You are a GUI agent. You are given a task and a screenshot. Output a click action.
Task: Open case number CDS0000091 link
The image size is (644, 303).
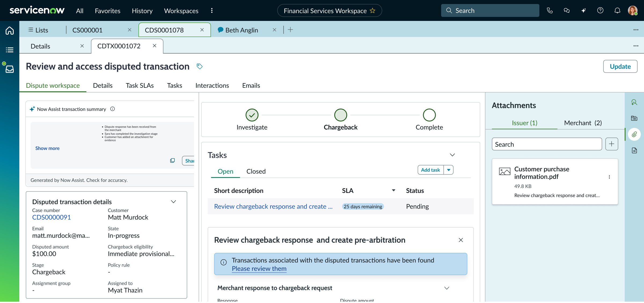(52, 217)
